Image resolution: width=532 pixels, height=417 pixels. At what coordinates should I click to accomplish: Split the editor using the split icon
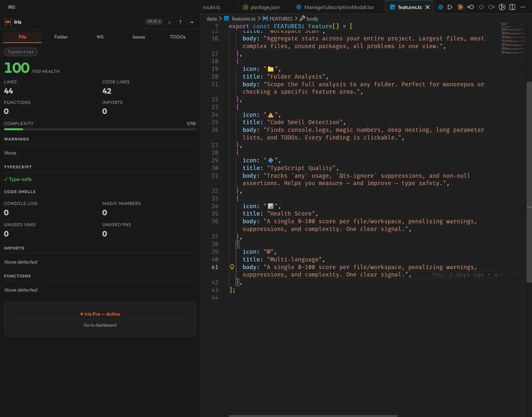click(512, 7)
